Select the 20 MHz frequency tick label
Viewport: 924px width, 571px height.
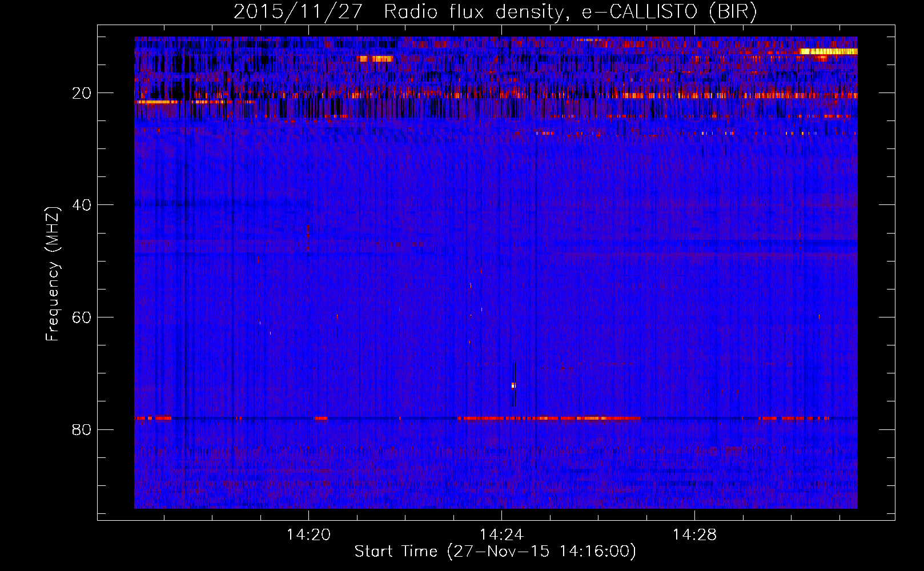[82, 93]
